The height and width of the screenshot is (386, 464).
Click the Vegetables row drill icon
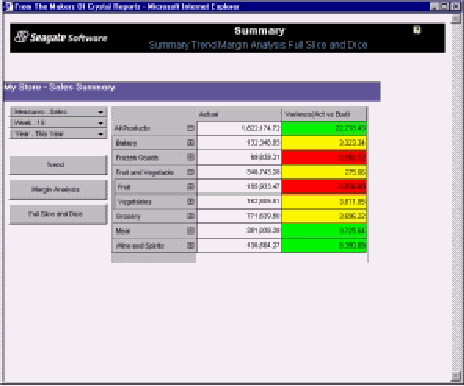[x=191, y=201]
